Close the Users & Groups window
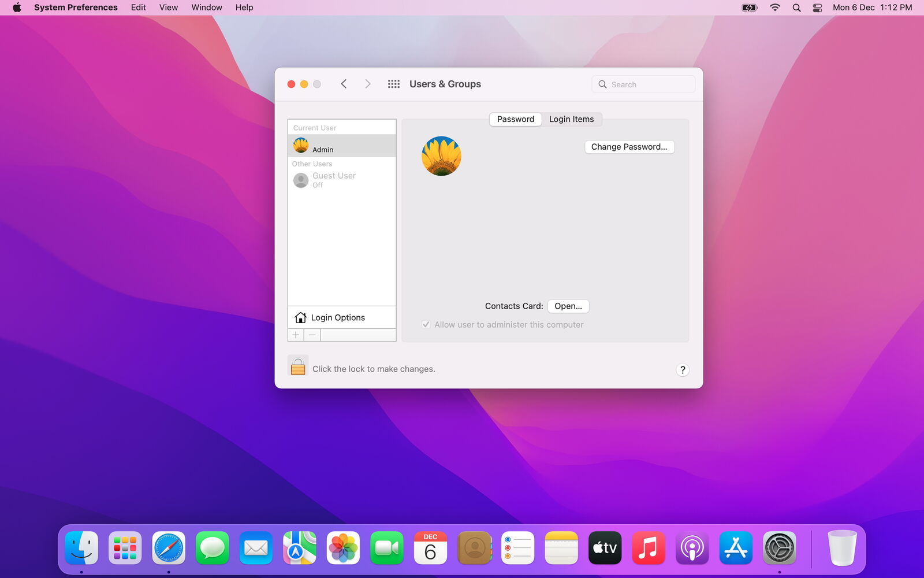Image resolution: width=924 pixels, height=578 pixels. pos(291,84)
